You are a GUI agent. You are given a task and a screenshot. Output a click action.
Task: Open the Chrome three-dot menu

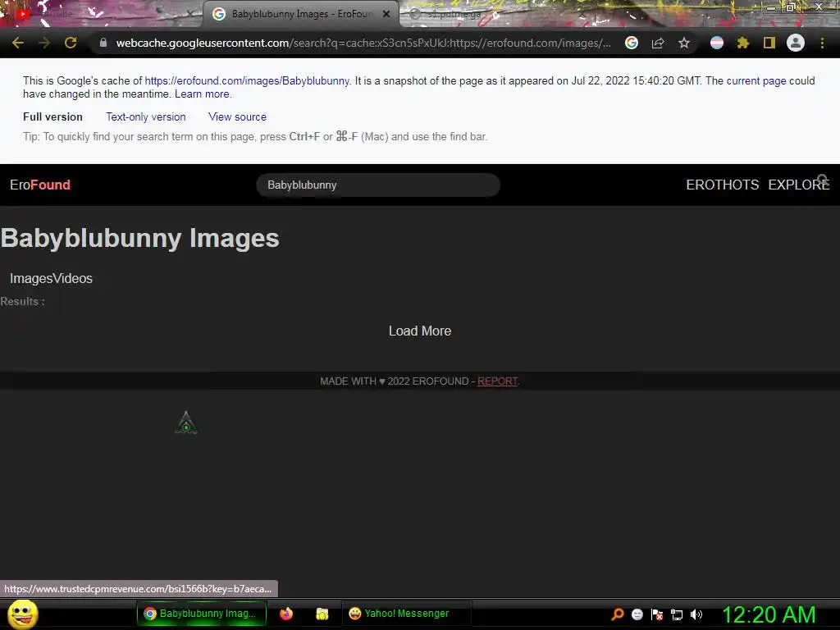[822, 43]
